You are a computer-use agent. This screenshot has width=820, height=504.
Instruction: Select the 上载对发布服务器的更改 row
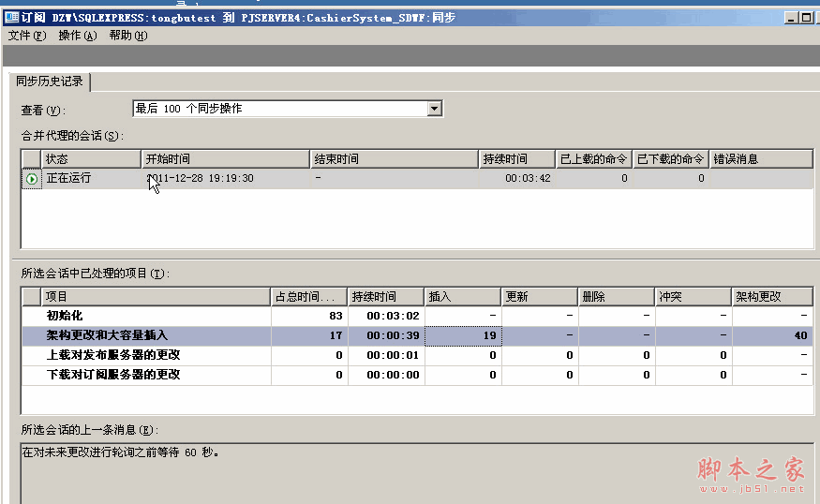click(x=417, y=356)
